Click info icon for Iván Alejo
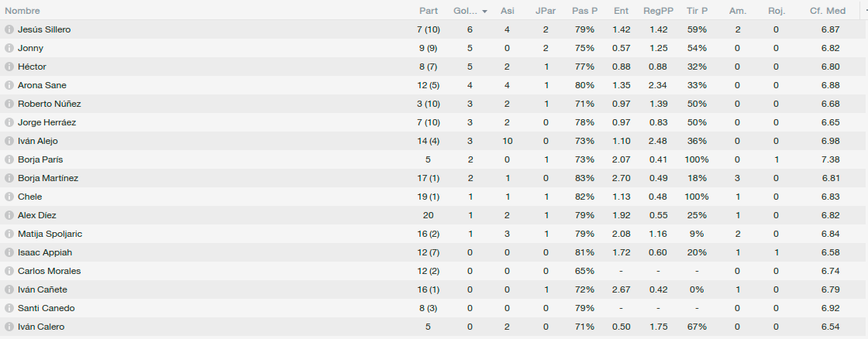Image resolution: width=868 pixels, height=339 pixels. click(x=9, y=141)
